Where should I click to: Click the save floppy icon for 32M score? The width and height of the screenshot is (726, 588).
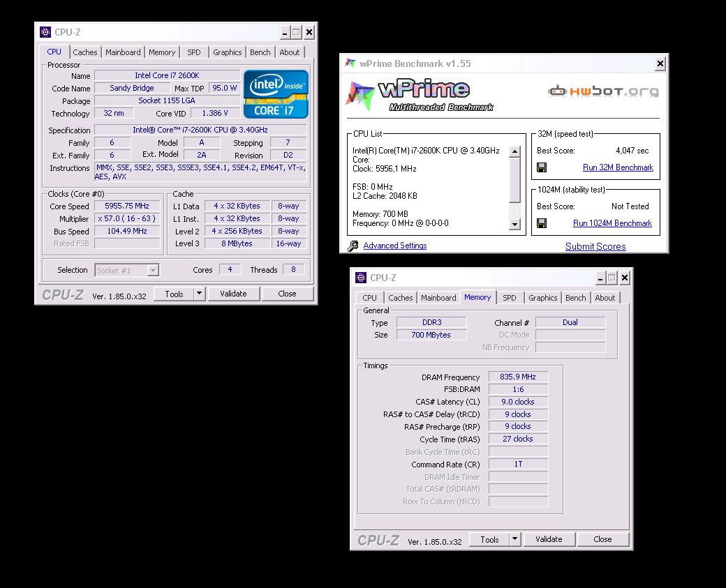(x=542, y=167)
